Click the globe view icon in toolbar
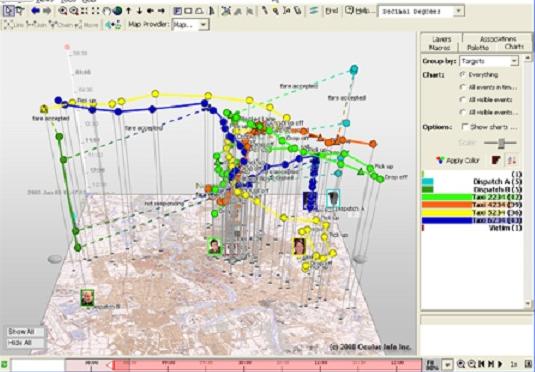The height and width of the screenshot is (372, 535). [x=117, y=11]
